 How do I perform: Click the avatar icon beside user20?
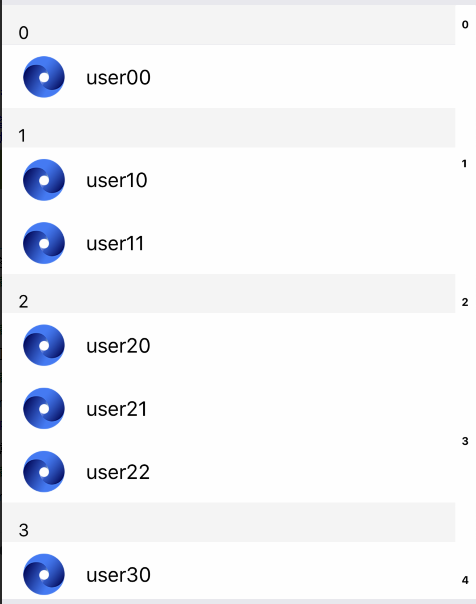44,345
